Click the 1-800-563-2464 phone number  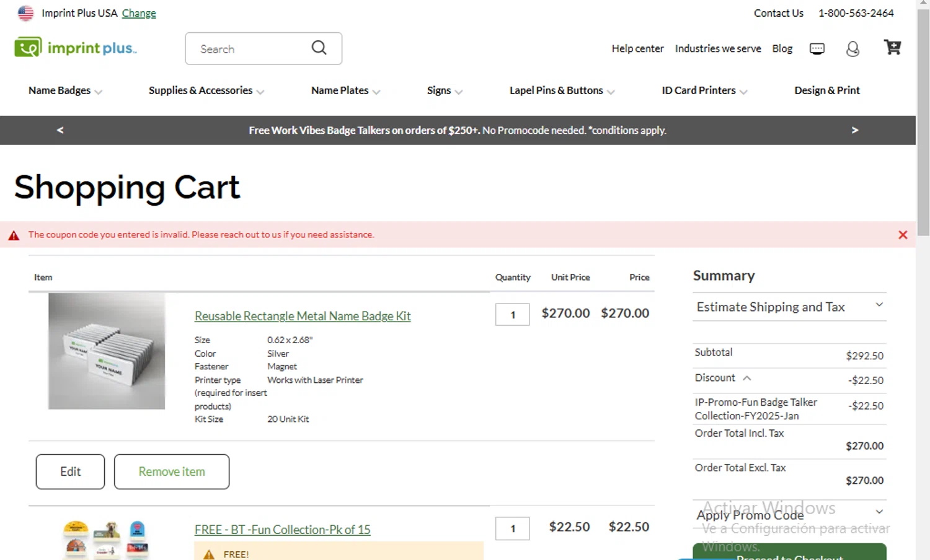[856, 13]
